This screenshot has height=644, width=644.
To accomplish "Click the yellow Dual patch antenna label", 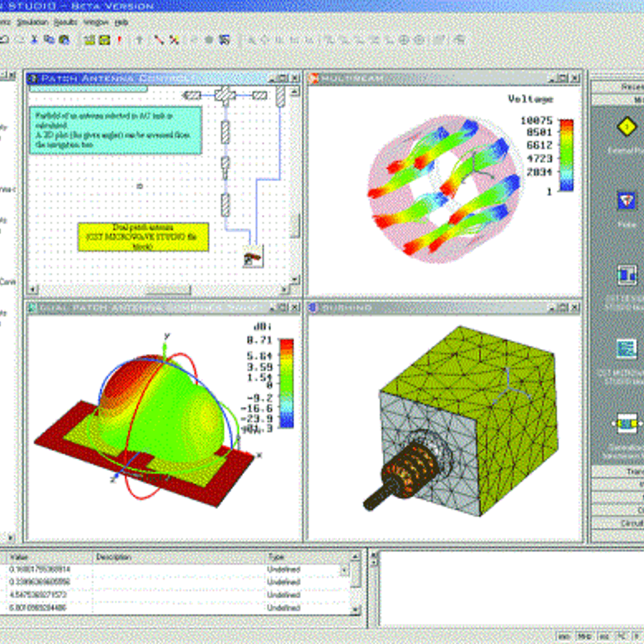I will click(x=143, y=237).
